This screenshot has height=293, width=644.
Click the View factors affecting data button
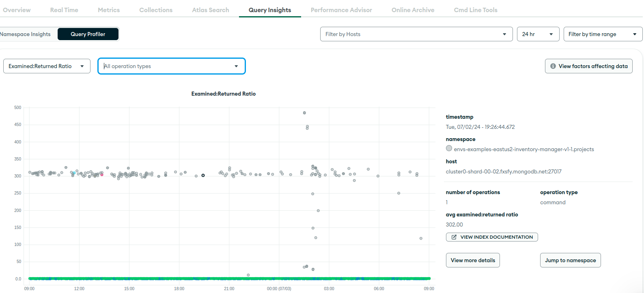click(x=588, y=66)
